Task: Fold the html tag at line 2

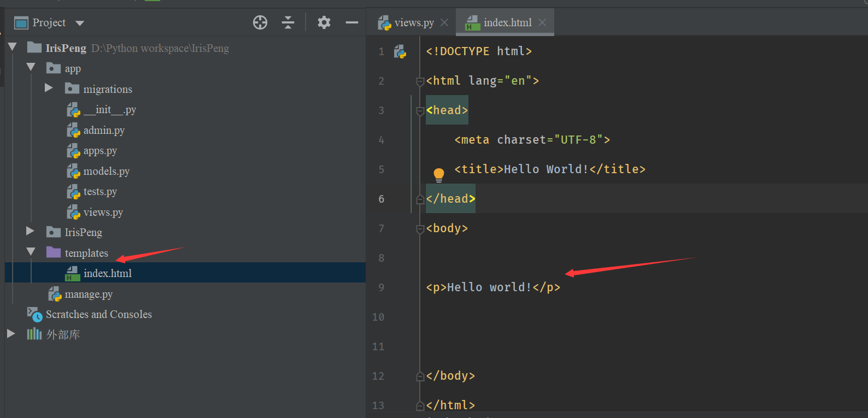Action: coord(420,81)
